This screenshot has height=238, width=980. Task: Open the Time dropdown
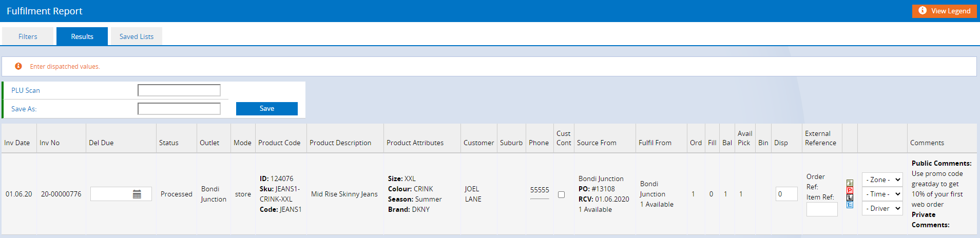(x=882, y=194)
